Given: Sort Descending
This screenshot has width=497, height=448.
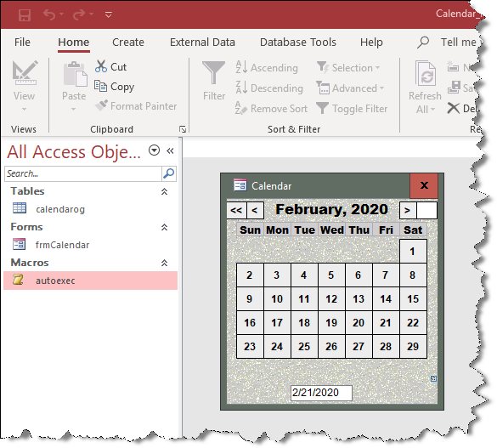Looking at the screenshot, I should pyautogui.click(x=269, y=88).
